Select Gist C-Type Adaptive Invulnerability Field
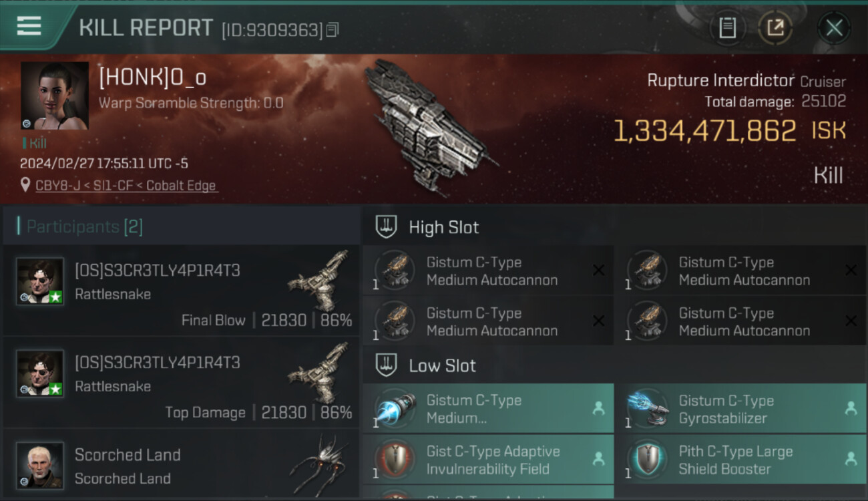 coord(488,460)
